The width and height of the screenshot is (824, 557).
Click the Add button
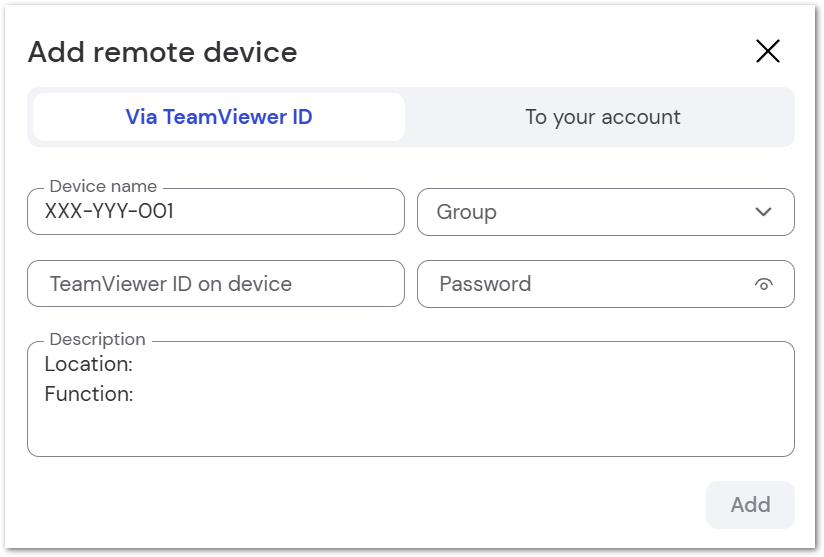[750, 504]
